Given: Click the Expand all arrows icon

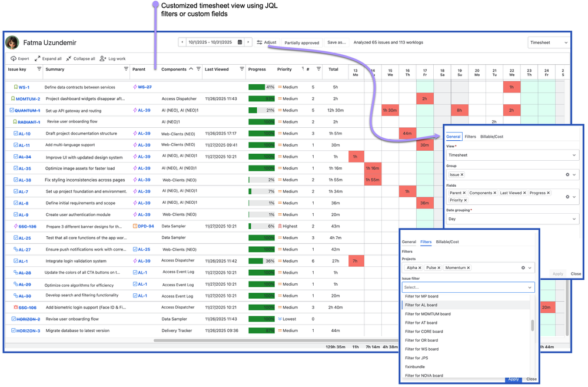Looking at the screenshot, I should 38,58.
